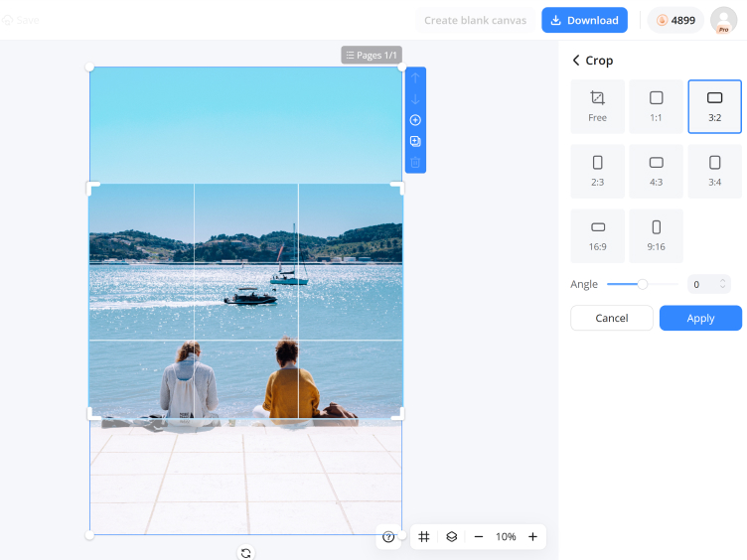Cancel the crop operation
Viewport: 747px width, 560px height.
click(x=611, y=318)
